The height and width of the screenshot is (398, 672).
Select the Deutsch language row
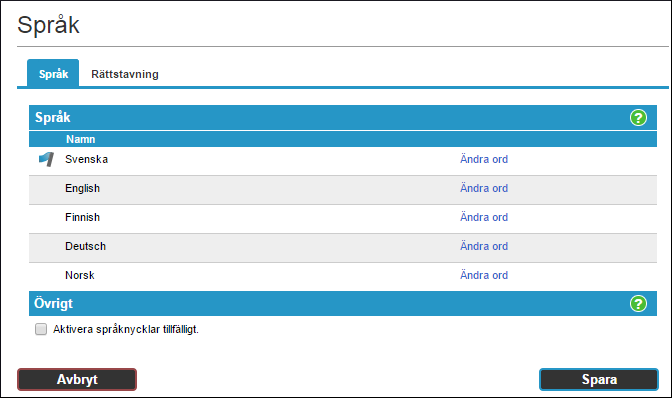(x=343, y=248)
